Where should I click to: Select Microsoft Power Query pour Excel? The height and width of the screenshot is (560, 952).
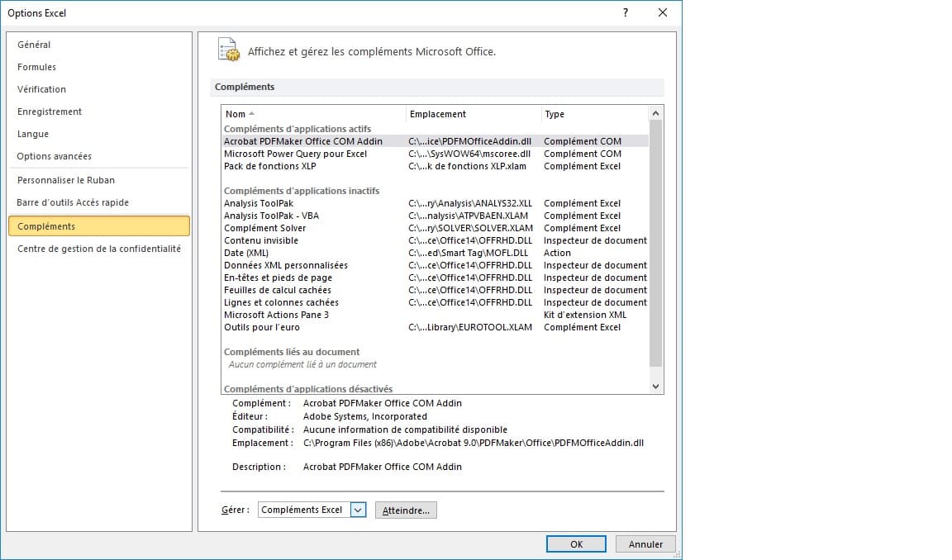436,154
